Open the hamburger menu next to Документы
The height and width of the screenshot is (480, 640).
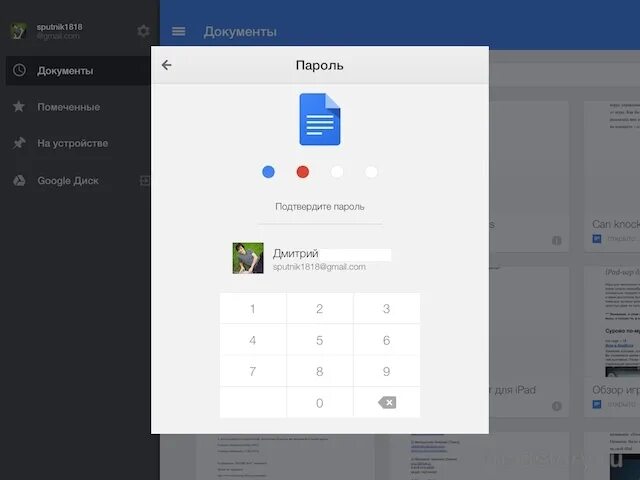[178, 31]
